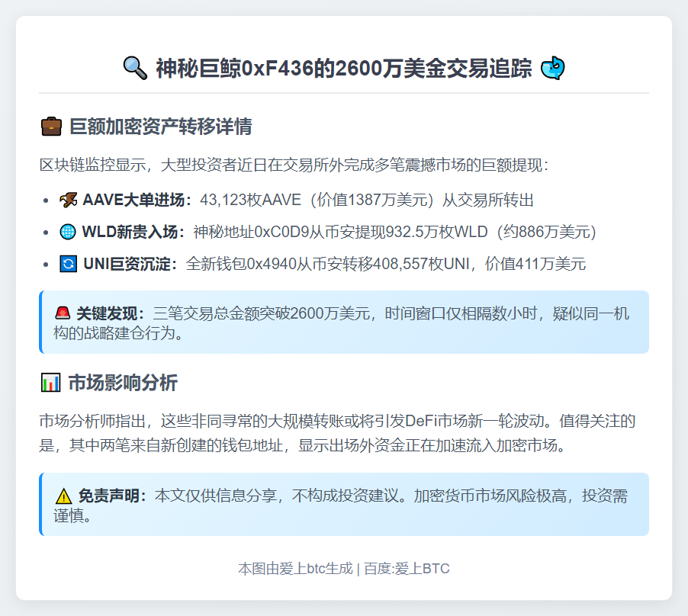Select the 市场影响分析 section heading
The height and width of the screenshot is (616, 688).
123,383
